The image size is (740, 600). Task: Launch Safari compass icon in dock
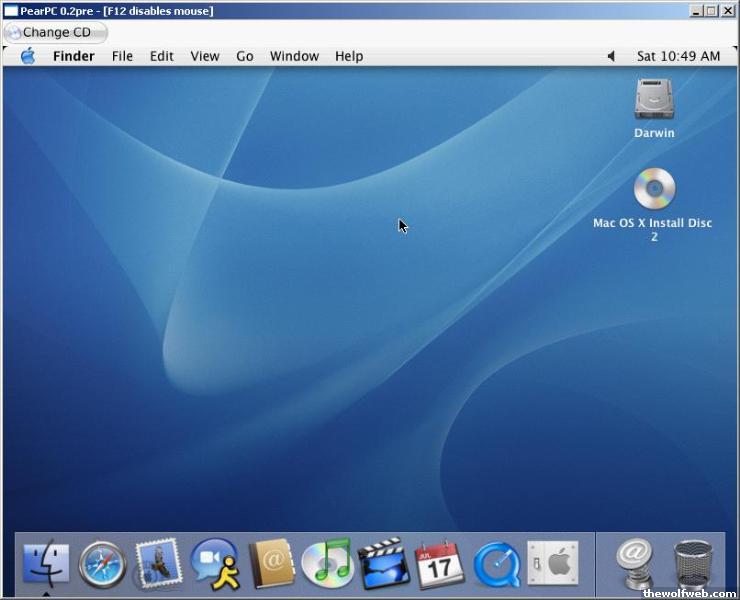[102, 564]
